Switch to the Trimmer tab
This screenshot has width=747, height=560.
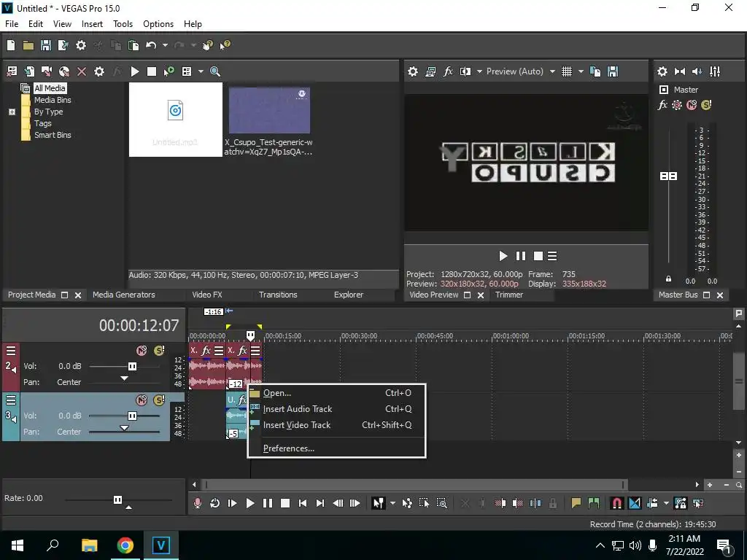coord(508,295)
